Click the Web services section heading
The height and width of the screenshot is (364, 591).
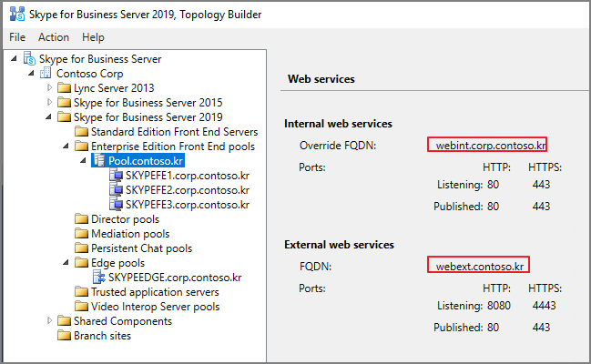(x=321, y=79)
